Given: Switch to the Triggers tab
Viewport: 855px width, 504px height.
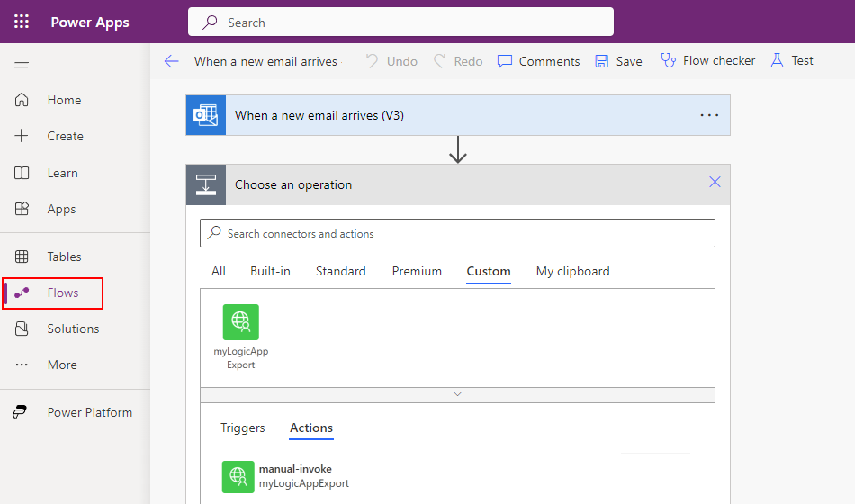Looking at the screenshot, I should click(x=243, y=427).
